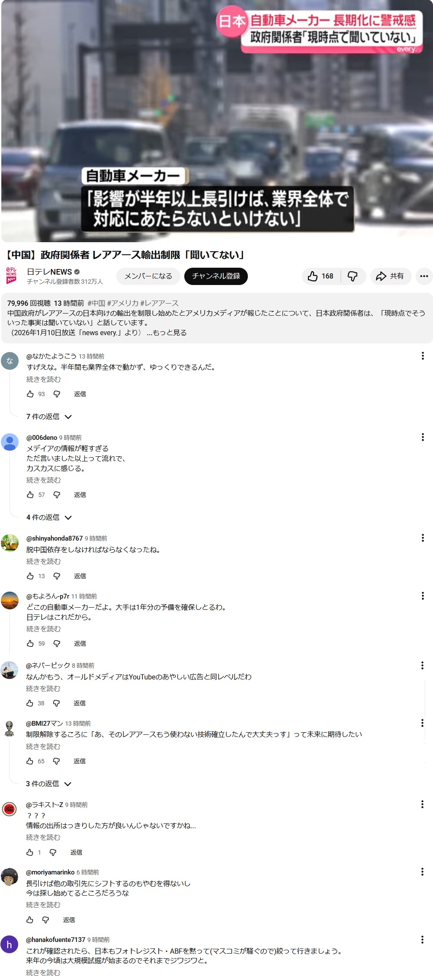Open options menu for @moriyamarinko's comment

coord(422,872)
